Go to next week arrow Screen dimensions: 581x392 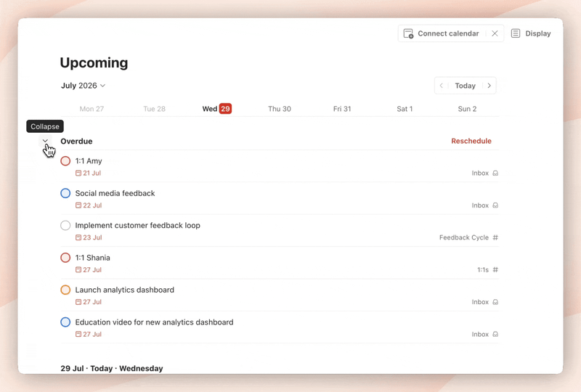pyautogui.click(x=489, y=86)
